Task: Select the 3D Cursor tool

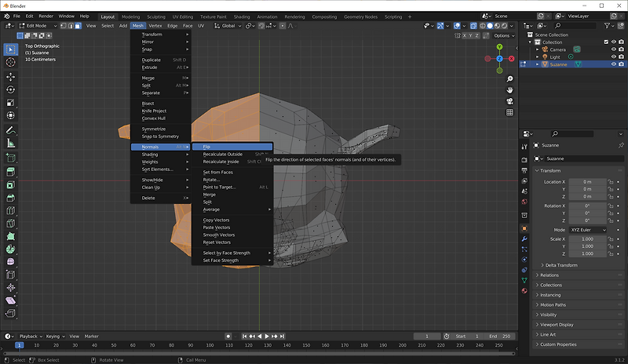Action: tap(11, 61)
